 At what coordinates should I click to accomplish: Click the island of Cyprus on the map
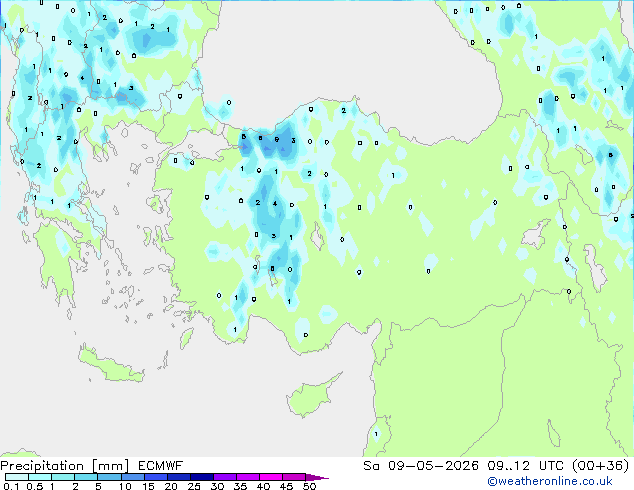311,397
